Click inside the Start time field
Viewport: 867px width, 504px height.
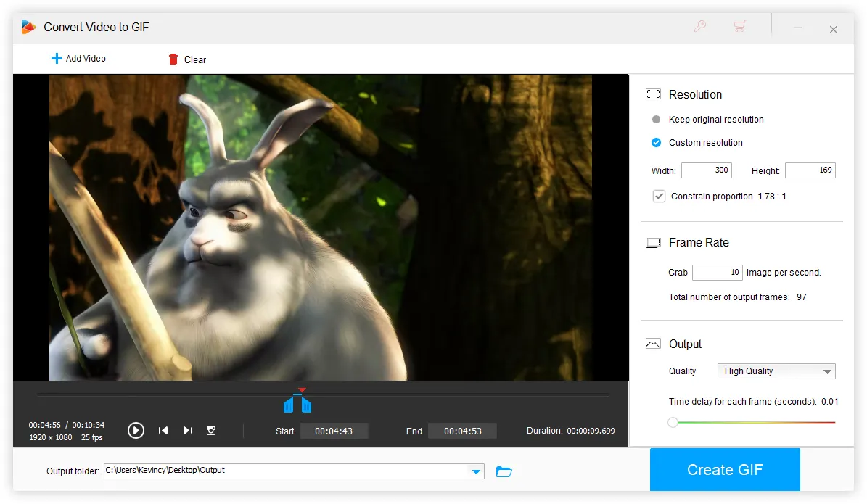pyautogui.click(x=334, y=430)
